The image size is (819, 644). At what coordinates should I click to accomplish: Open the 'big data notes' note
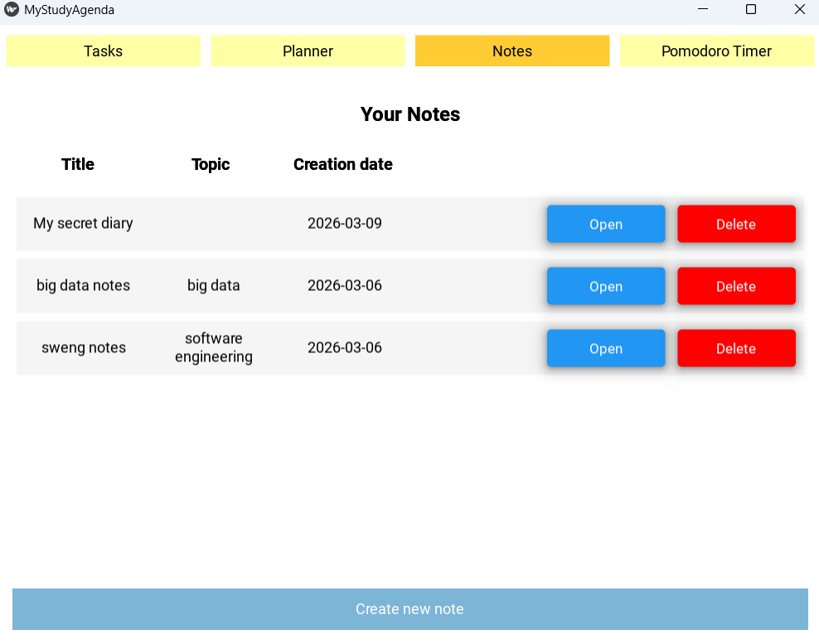(x=606, y=286)
